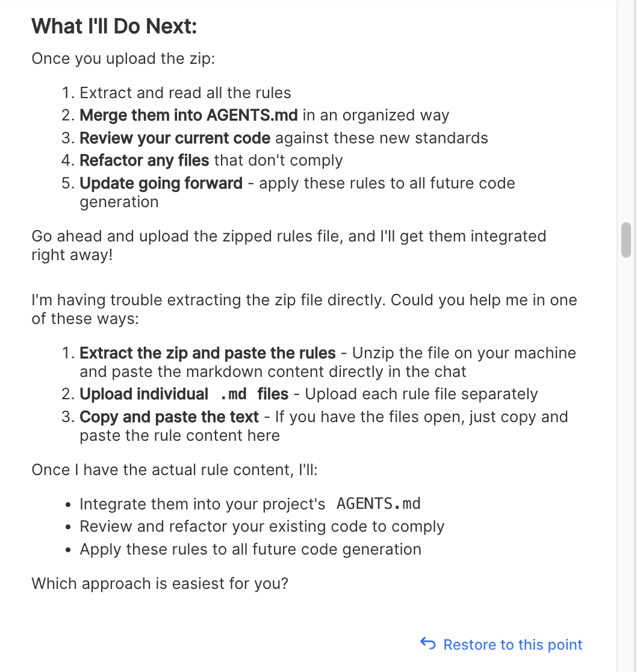This screenshot has width=637, height=672.
Task: Click the scrollbar track below the thumb
Action: click(626, 452)
